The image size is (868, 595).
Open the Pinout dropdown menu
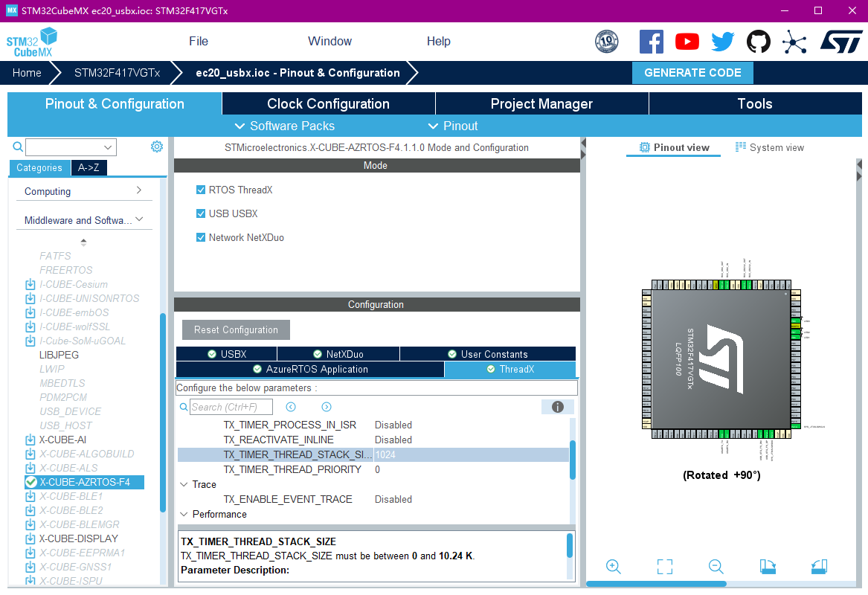[x=453, y=126]
